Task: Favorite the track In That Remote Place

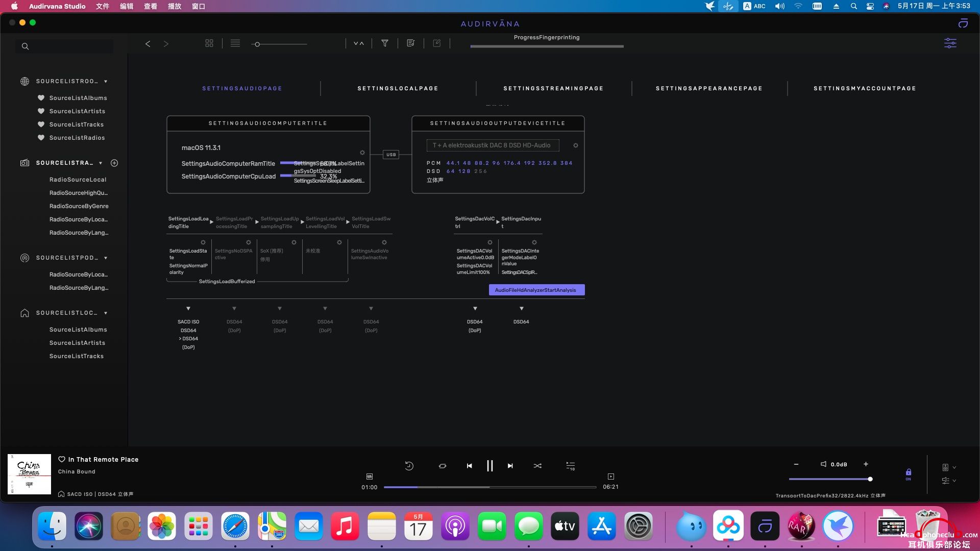Action: [62, 460]
